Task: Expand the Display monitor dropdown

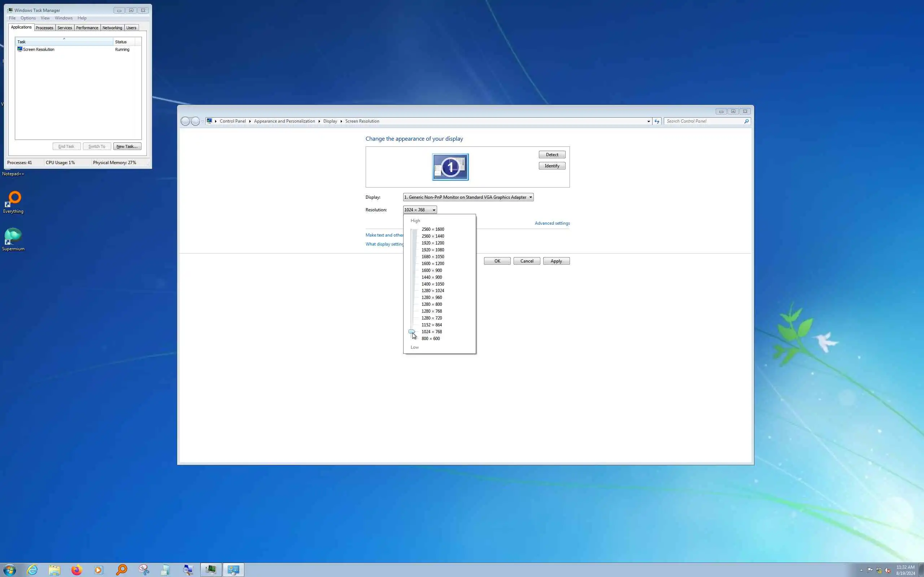Action: click(x=530, y=197)
